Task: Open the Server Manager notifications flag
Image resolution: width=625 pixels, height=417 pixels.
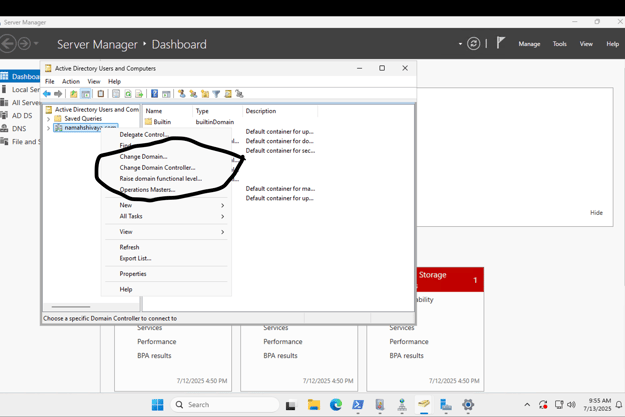Action: pos(501,43)
